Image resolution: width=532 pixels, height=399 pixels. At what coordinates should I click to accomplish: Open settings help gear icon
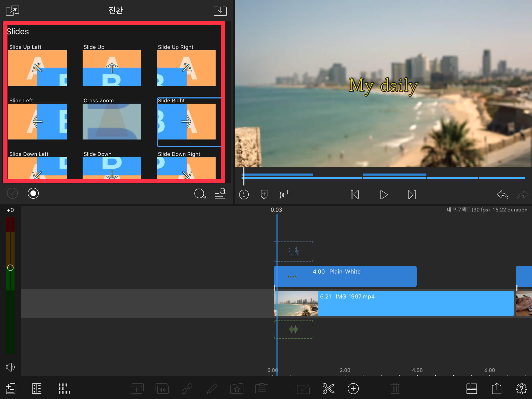tap(521, 389)
